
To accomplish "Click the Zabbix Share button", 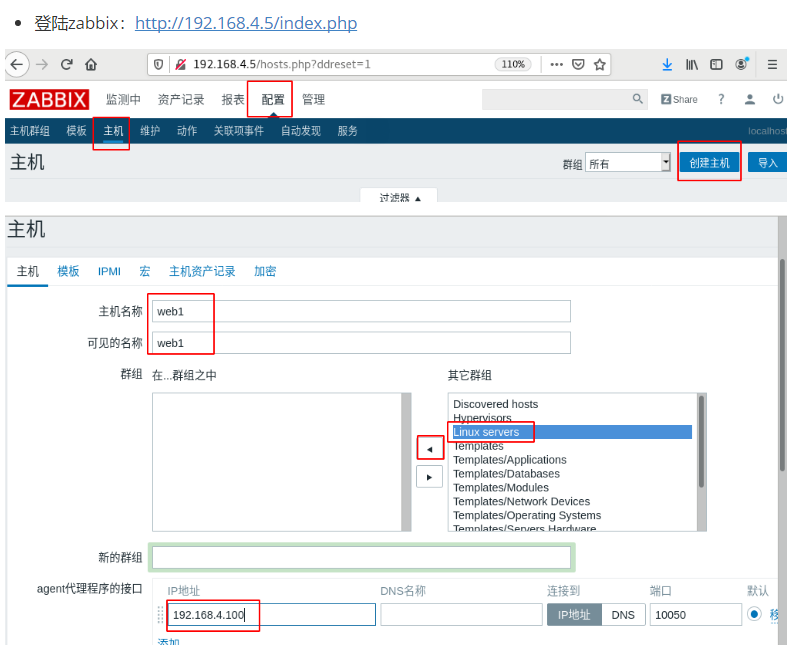I will (x=679, y=99).
